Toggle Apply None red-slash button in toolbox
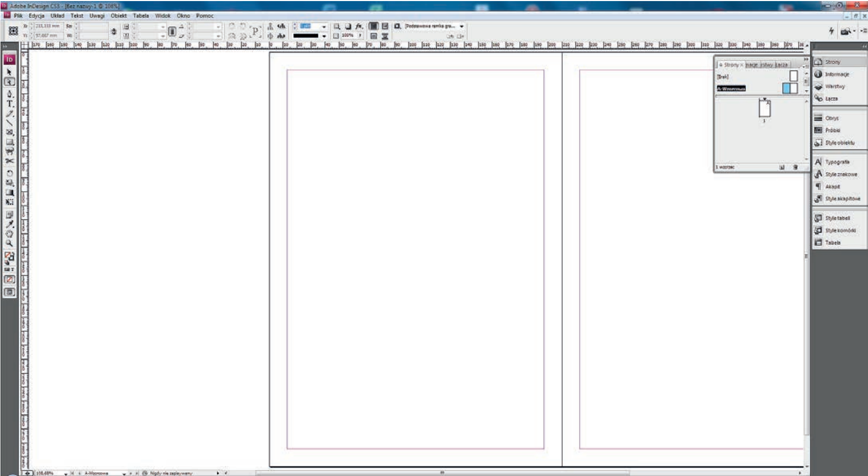The width and height of the screenshot is (868, 476). [10, 279]
